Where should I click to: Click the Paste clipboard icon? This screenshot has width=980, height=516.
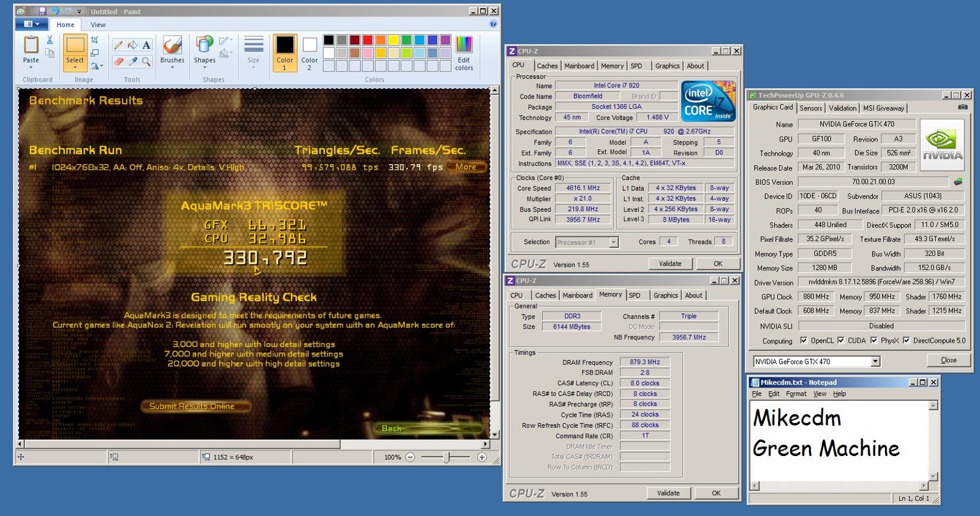pos(31,45)
